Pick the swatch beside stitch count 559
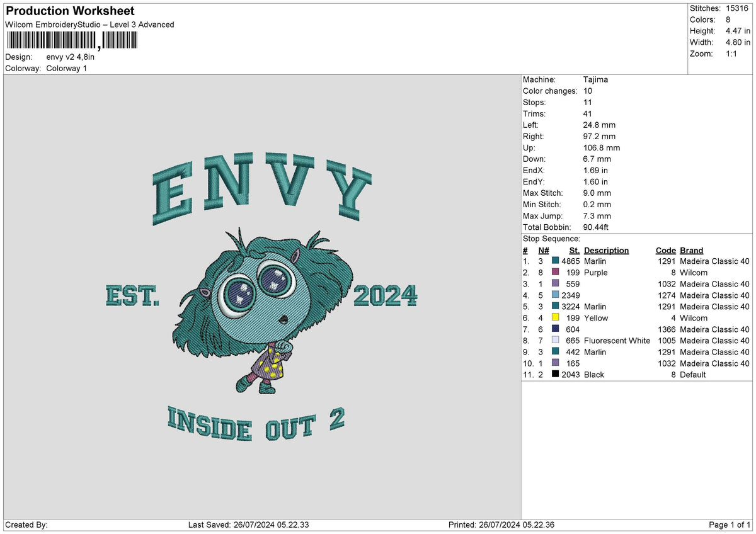Screen dimensions: 756x534 click(555, 284)
